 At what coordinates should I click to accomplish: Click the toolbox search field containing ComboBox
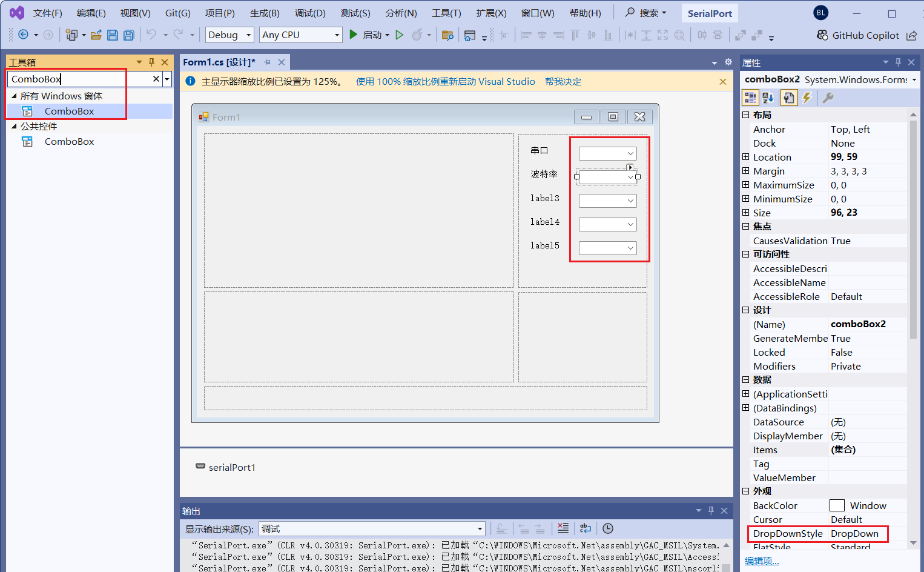tap(80, 79)
